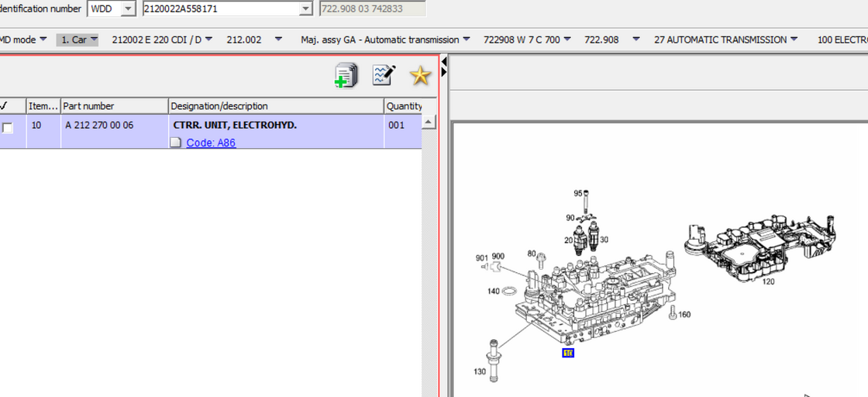This screenshot has width=868, height=397.
Task: Click the document icon beside Code: A86
Action: [x=176, y=143]
